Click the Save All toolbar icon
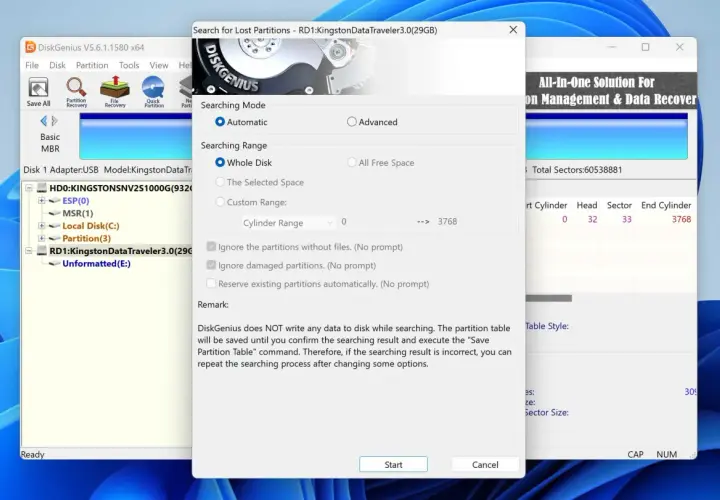This screenshot has width=720, height=500. [x=38, y=91]
